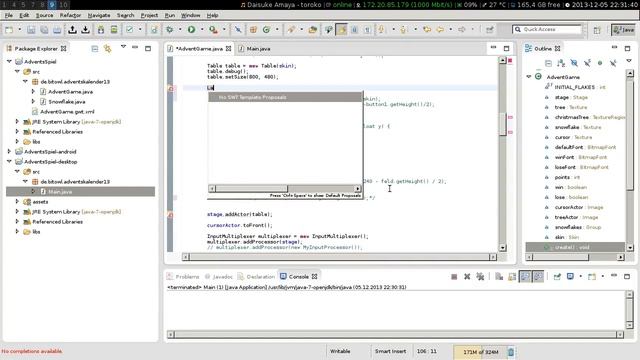
Task: Click the Print toolbar icon
Action: coord(57,29)
